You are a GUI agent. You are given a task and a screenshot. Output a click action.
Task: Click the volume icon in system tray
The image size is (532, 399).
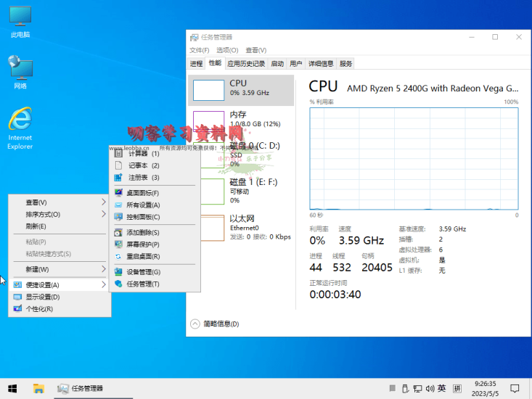point(430,389)
